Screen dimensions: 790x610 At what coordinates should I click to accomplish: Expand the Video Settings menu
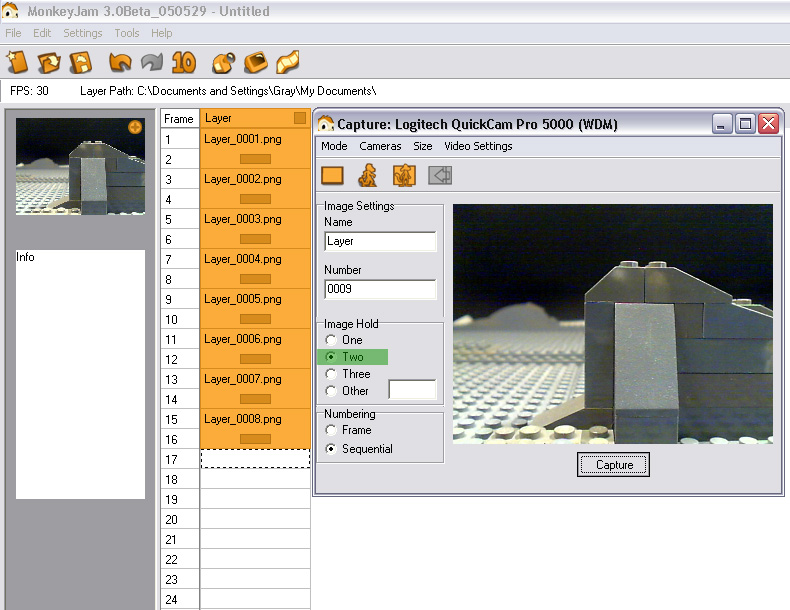[x=478, y=146]
